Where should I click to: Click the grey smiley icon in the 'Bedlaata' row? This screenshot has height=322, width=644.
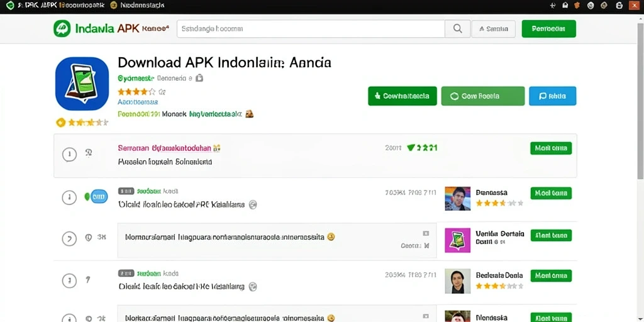(253, 287)
